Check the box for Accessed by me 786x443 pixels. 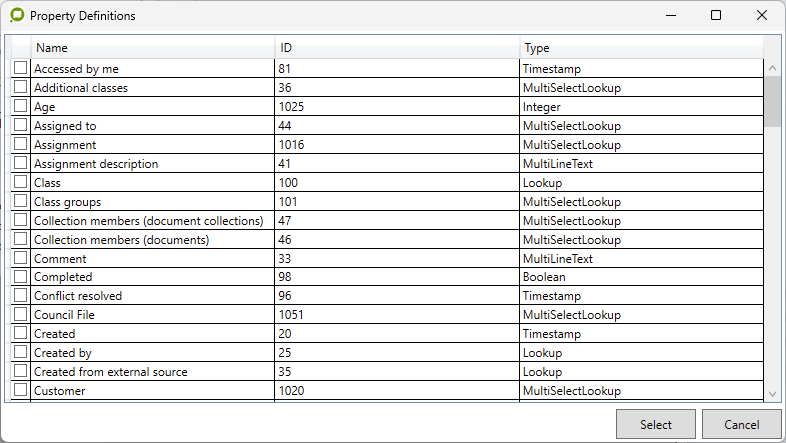[x=20, y=68]
